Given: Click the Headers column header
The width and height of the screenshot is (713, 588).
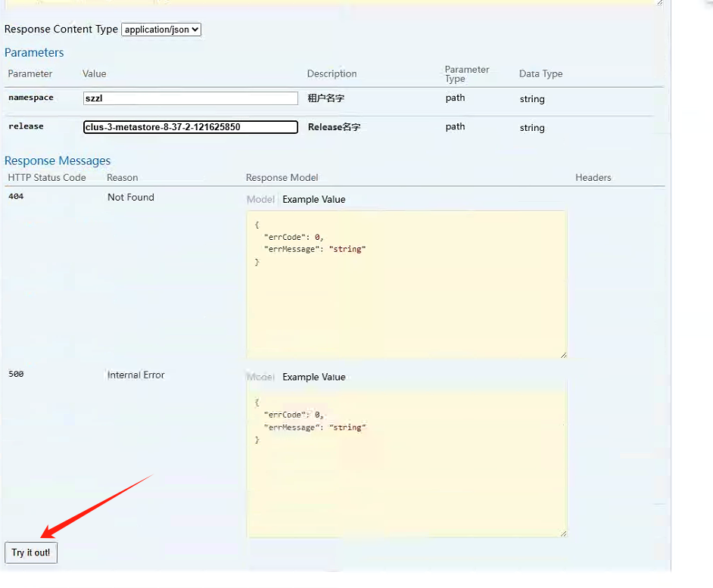Looking at the screenshot, I should pos(593,177).
